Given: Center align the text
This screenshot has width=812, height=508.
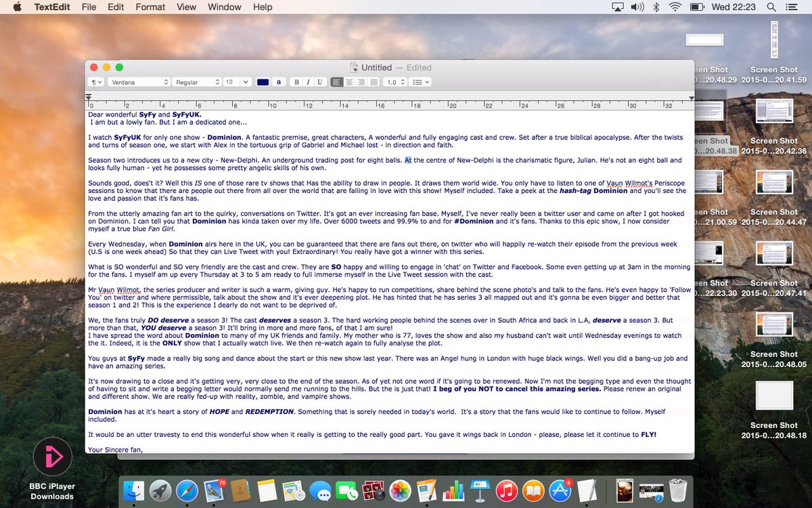Looking at the screenshot, I should (349, 82).
